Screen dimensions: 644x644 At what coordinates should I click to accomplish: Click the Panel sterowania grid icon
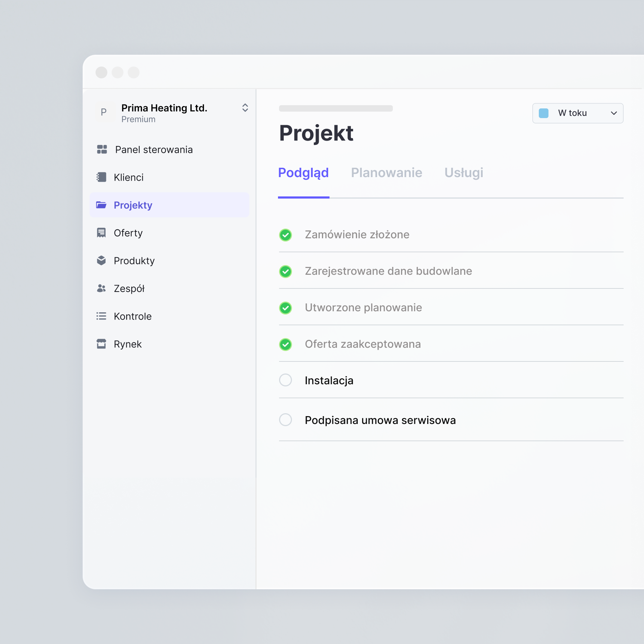102,150
